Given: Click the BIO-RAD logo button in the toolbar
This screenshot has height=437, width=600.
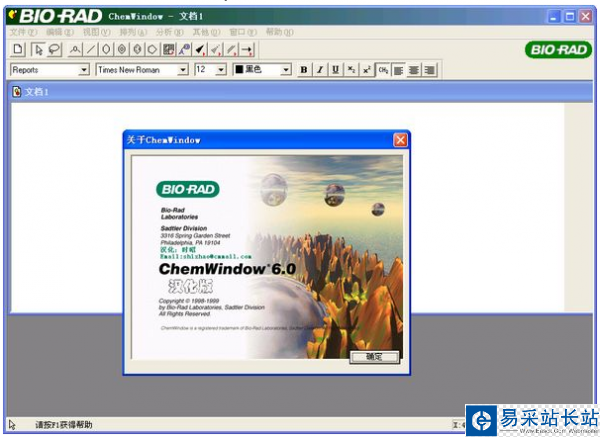Looking at the screenshot, I should tap(558, 50).
